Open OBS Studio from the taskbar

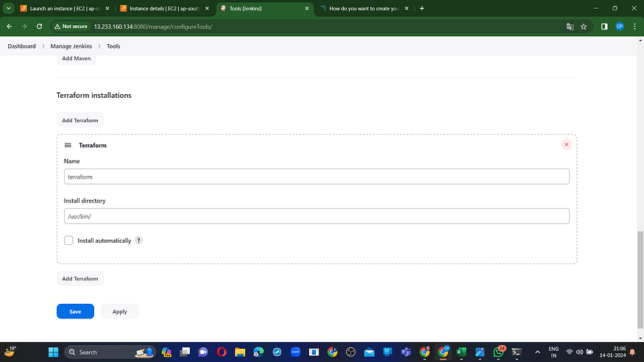click(351, 352)
